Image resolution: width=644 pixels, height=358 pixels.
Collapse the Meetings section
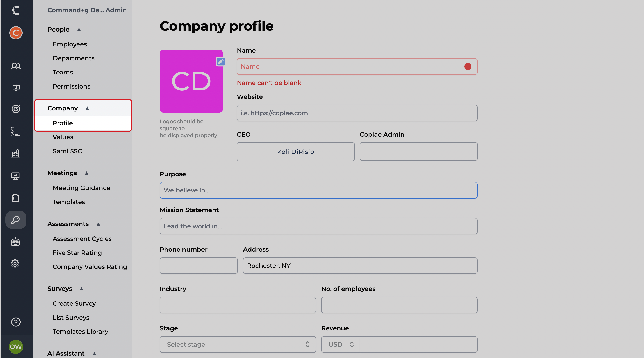point(87,173)
